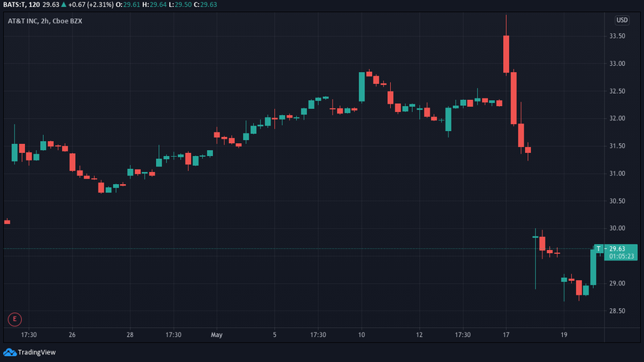Click the 30.00 price scale label
Screen dimensions: 644x362
(617, 228)
